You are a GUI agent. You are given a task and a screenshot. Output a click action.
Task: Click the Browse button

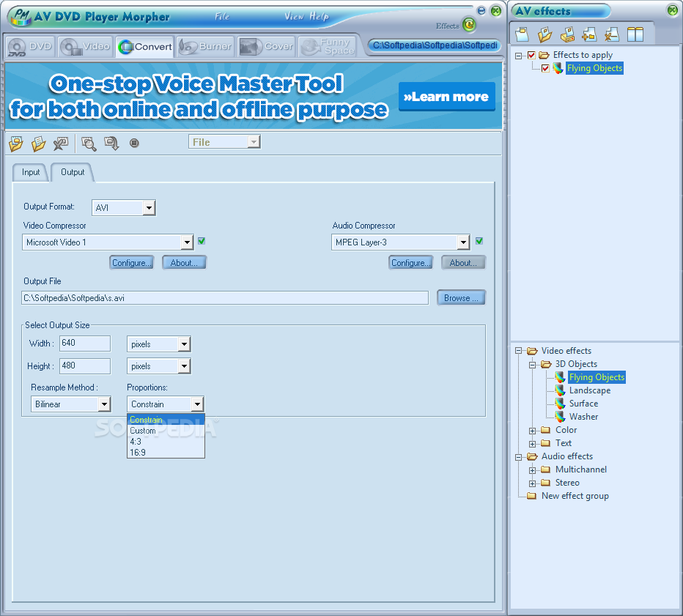(x=461, y=298)
